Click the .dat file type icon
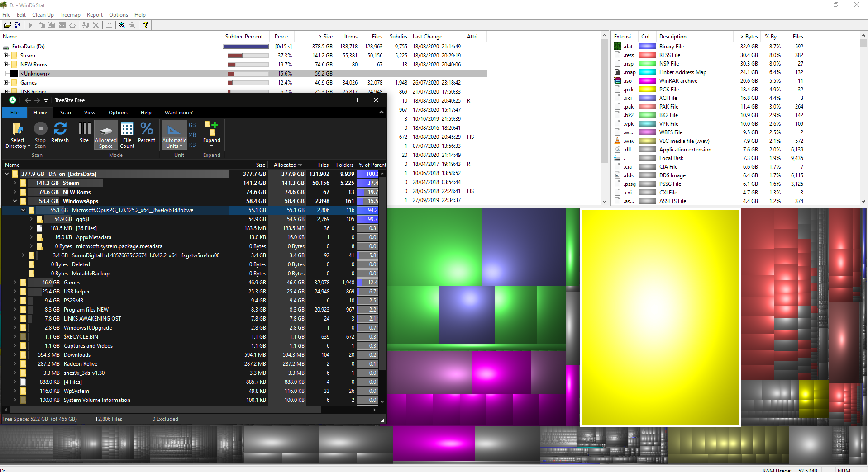The height and width of the screenshot is (472, 868). pos(617,47)
